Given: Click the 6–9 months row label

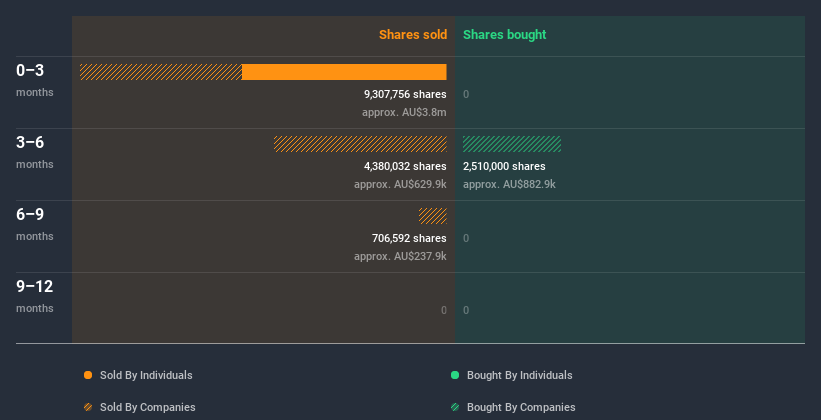Looking at the screenshot, I should point(35,224).
